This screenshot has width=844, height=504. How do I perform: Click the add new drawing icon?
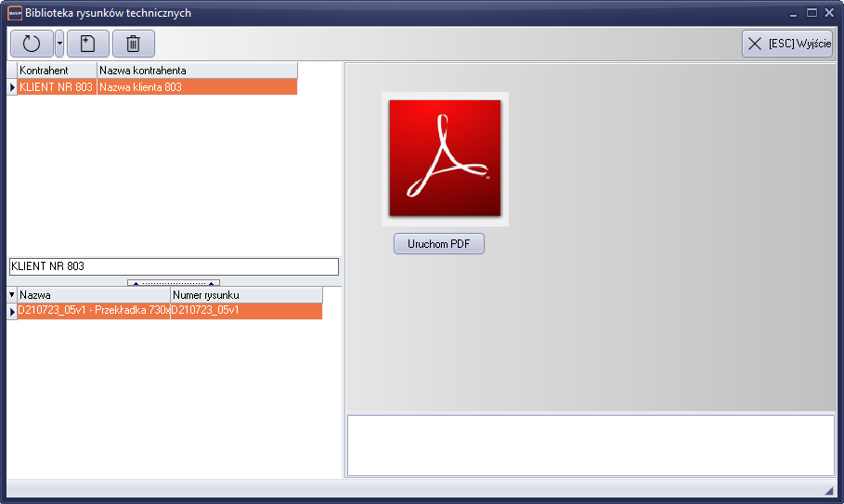pyautogui.click(x=88, y=44)
